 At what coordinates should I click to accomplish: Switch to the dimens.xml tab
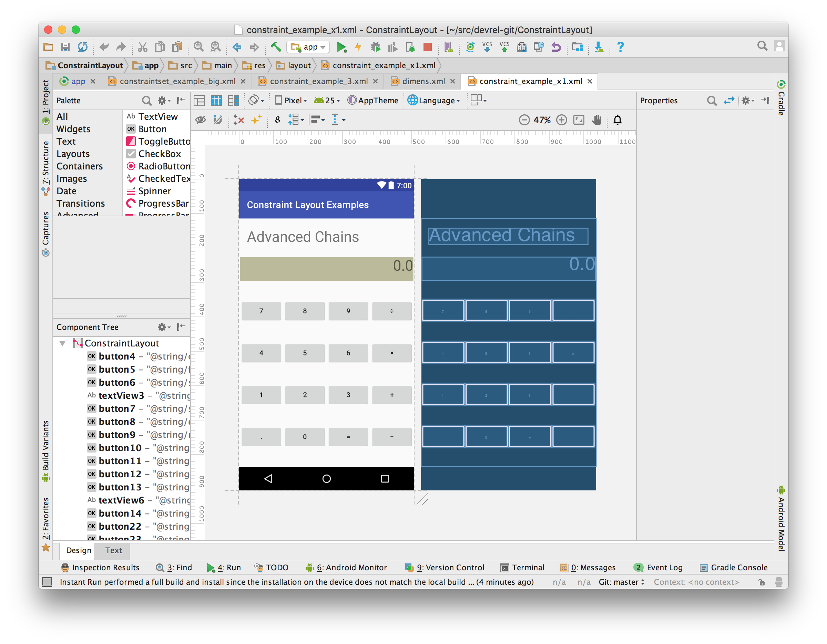[x=423, y=81]
